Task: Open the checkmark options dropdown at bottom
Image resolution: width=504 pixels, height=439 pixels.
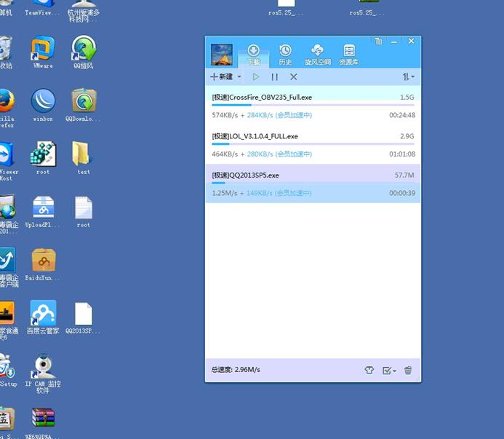Action: tap(389, 371)
